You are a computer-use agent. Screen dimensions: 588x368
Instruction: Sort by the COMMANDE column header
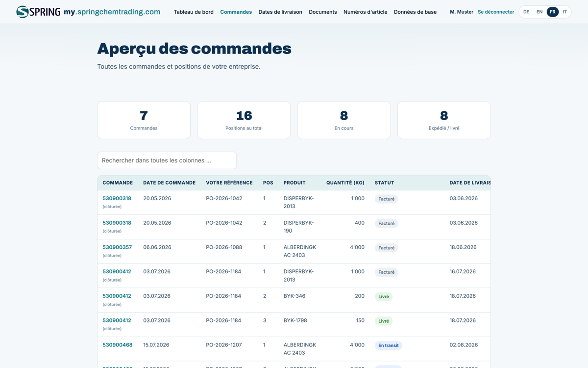click(118, 183)
